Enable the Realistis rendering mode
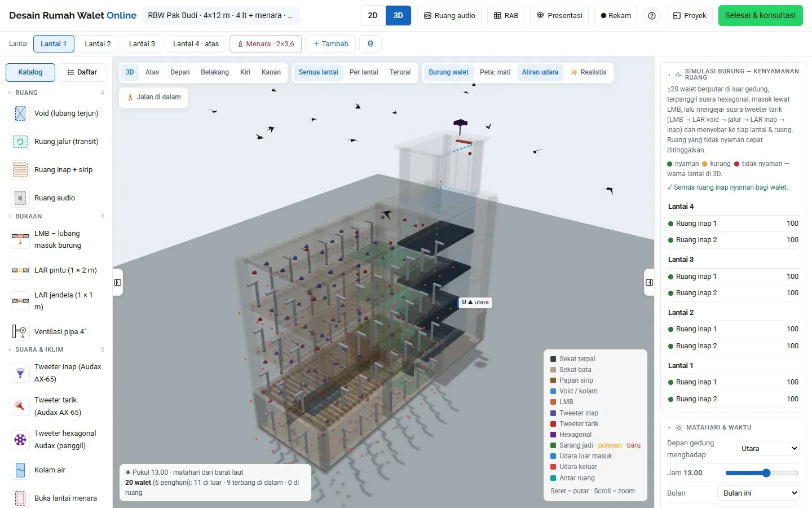Viewport: 812px width, 508px height. (x=589, y=72)
